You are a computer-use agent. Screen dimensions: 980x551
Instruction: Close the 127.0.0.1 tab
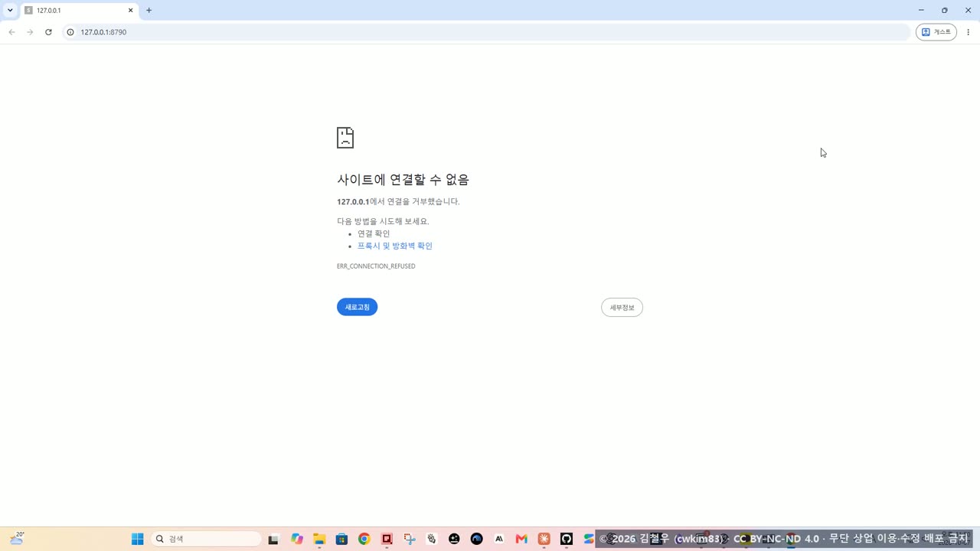click(130, 11)
